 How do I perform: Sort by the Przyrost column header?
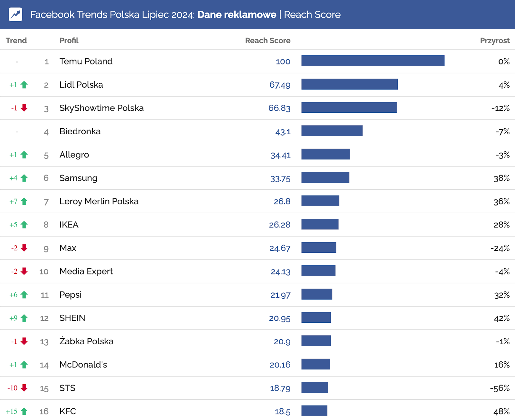(494, 41)
